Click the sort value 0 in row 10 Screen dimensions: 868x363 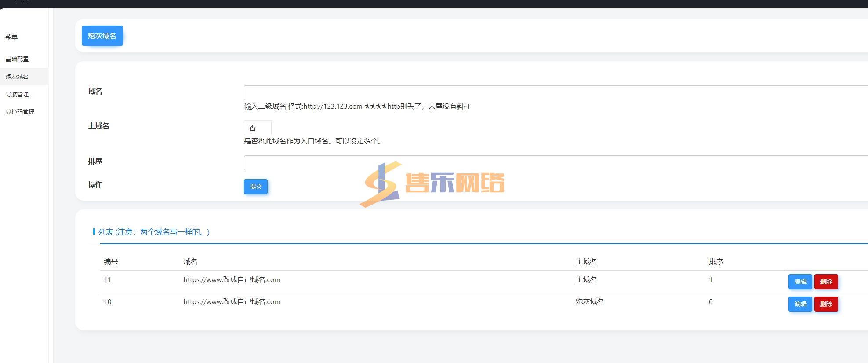click(711, 302)
